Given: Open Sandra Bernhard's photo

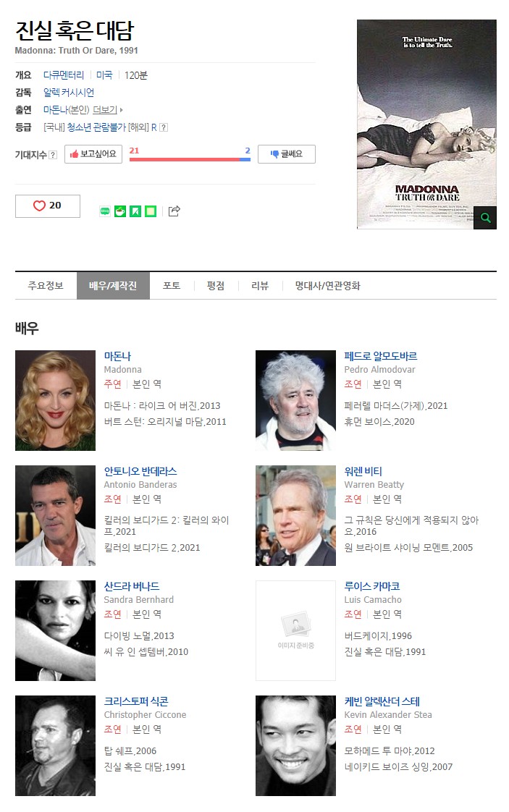Looking at the screenshot, I should (x=56, y=630).
